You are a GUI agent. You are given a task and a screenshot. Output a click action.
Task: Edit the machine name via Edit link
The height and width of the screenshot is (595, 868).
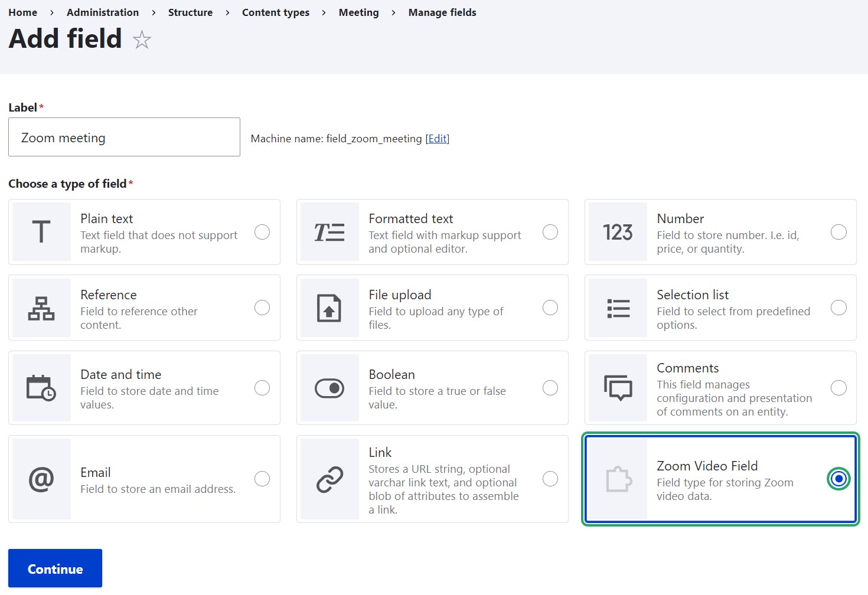[438, 139]
